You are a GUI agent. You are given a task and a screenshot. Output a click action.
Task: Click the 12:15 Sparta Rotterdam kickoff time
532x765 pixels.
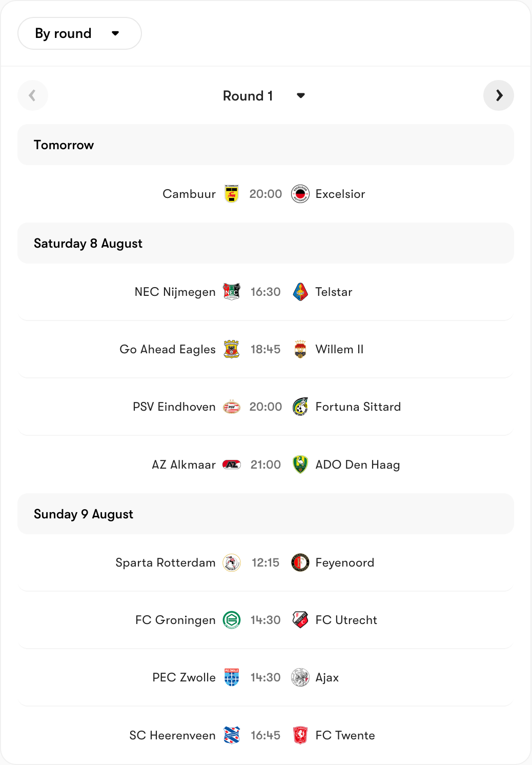pos(265,562)
